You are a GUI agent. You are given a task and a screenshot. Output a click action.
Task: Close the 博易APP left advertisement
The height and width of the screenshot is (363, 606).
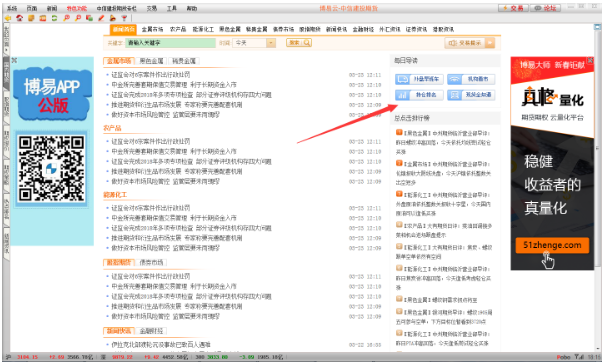14,60
